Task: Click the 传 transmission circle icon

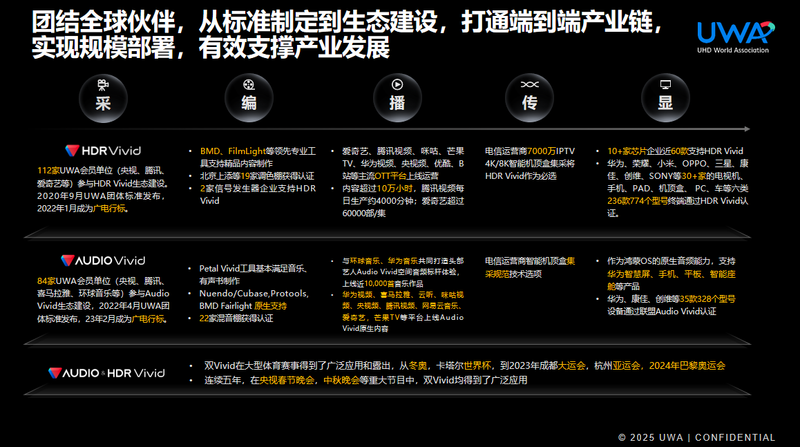Action: pyautogui.click(x=530, y=98)
